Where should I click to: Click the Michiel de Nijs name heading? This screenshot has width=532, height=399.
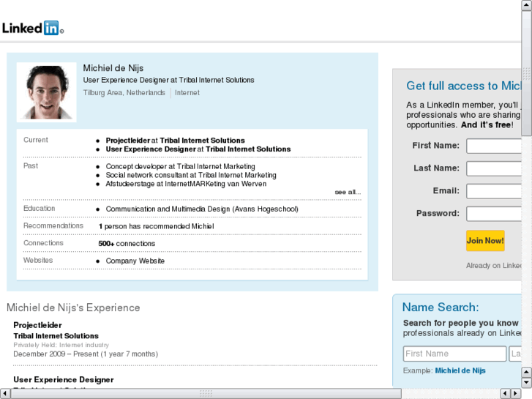pyautogui.click(x=113, y=68)
